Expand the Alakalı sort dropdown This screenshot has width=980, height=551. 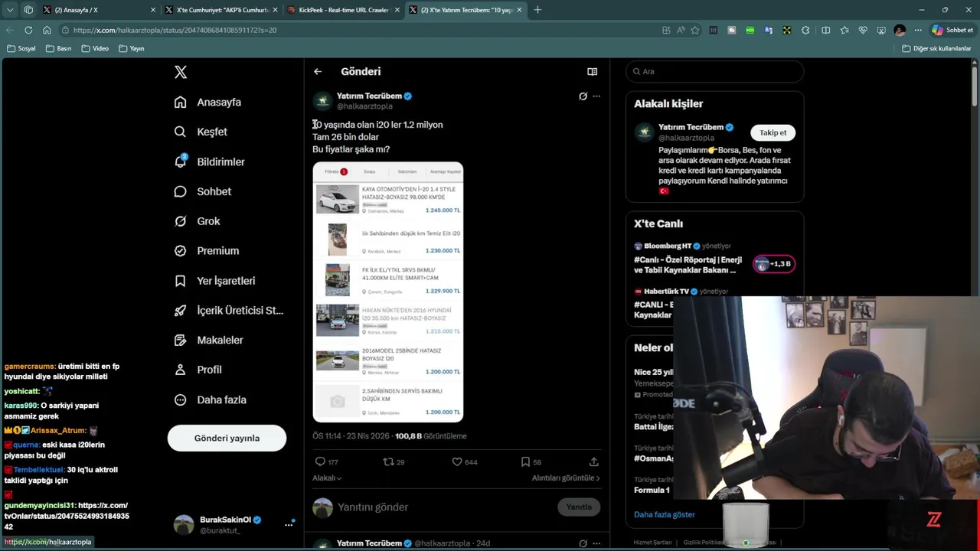click(x=327, y=478)
